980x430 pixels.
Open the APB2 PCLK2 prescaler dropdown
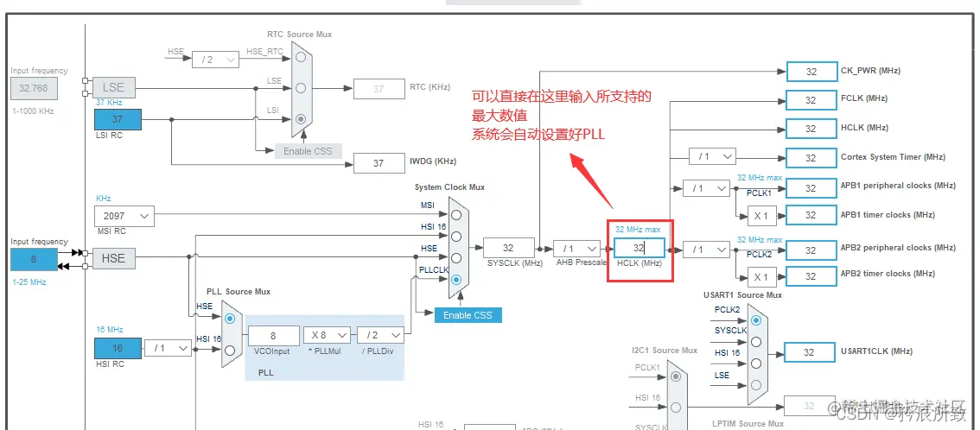(706, 250)
